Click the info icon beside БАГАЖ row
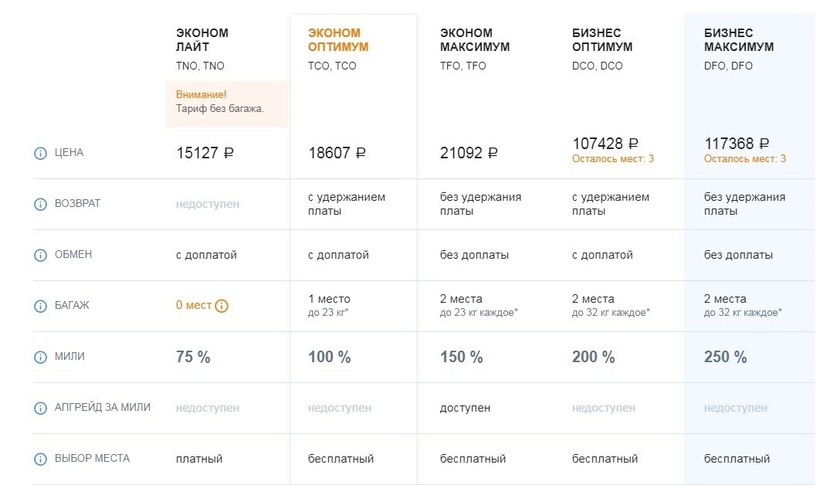Image resolution: width=820 pixels, height=485 pixels. click(x=41, y=306)
